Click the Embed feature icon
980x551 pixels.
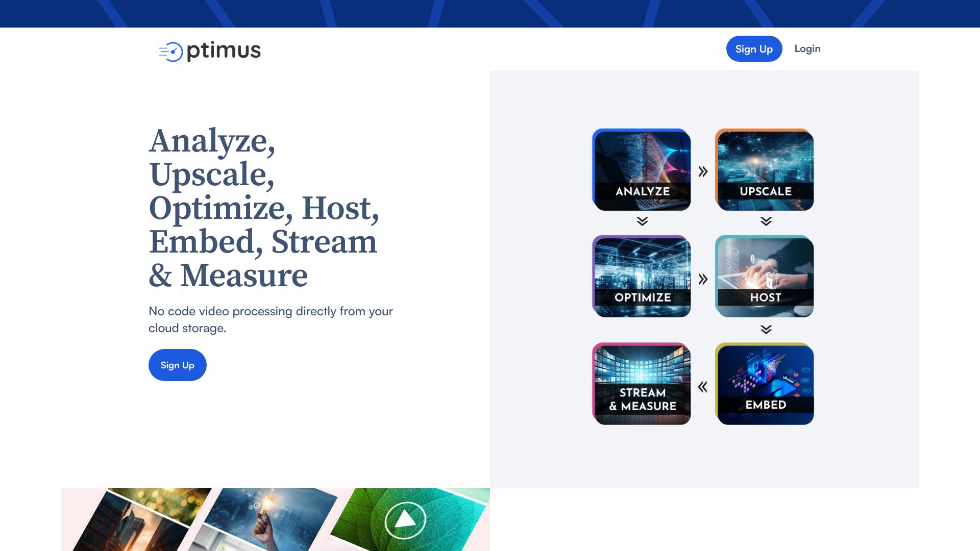[x=765, y=384]
